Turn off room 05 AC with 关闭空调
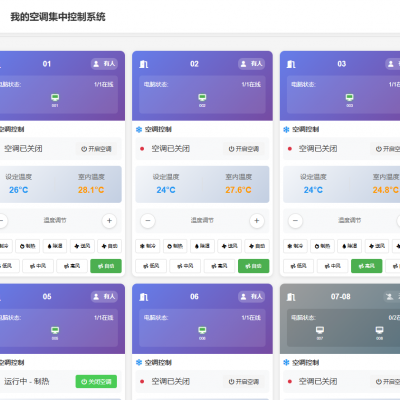Screen dimensions: 400x400 96,382
